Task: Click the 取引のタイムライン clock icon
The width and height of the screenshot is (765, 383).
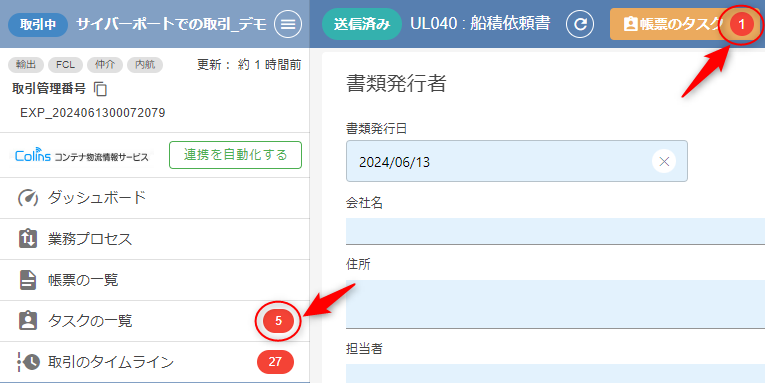Action: point(28,362)
